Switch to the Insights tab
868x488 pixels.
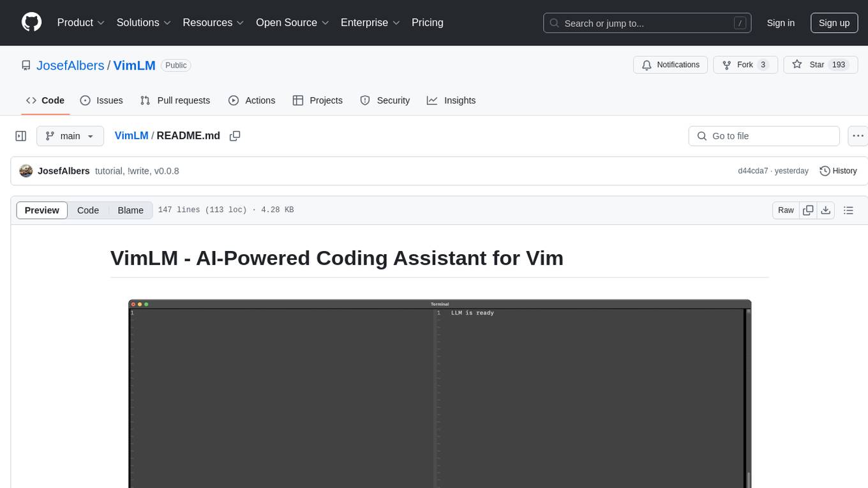tap(451, 100)
